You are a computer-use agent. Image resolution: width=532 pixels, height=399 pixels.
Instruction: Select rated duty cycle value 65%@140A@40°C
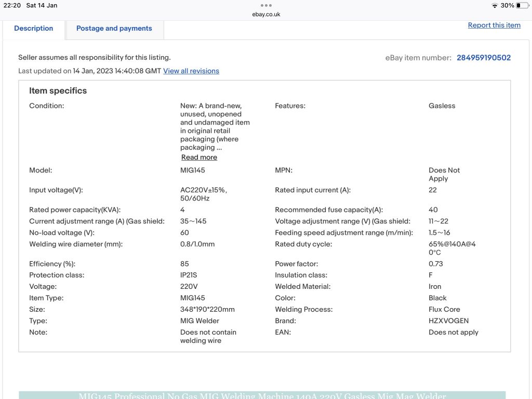pyautogui.click(x=452, y=248)
